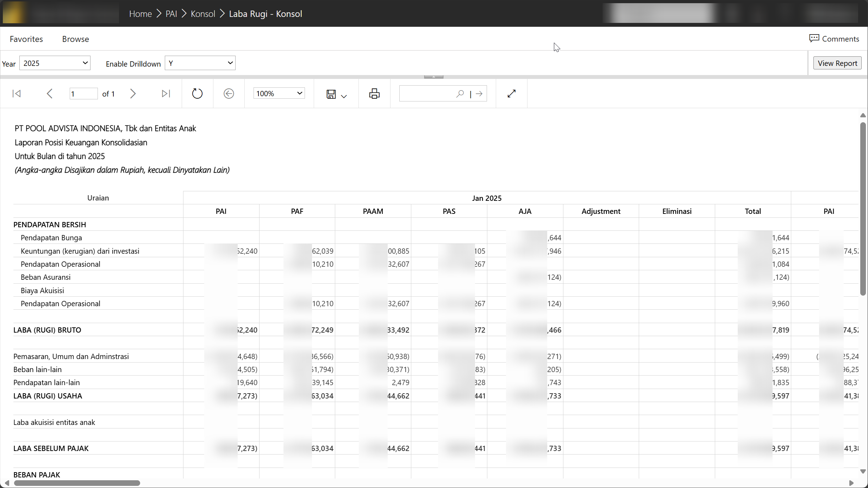
Task: Print the report
Action: tap(374, 94)
